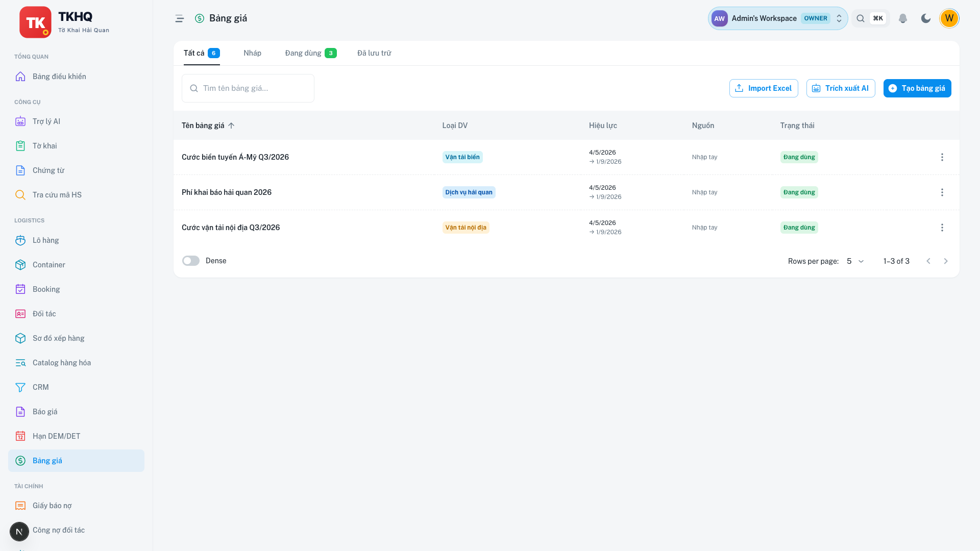
Task: Open Giấy báo nợ page
Action: coord(76,506)
